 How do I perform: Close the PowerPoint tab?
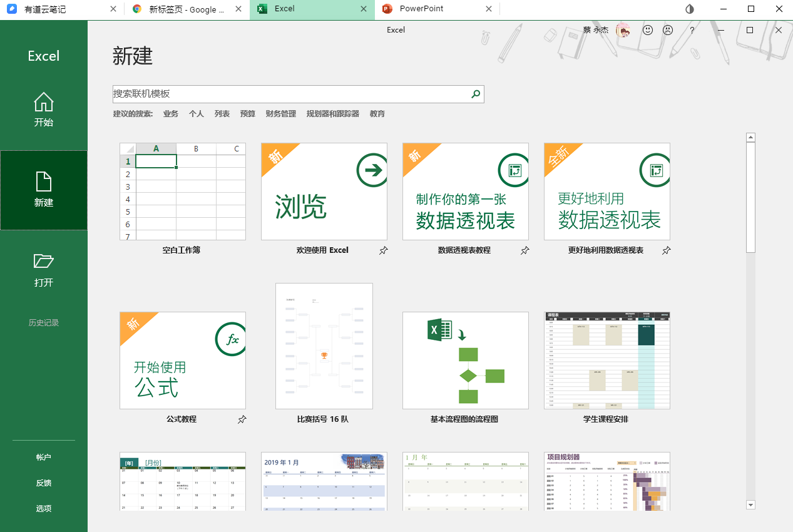489,9
